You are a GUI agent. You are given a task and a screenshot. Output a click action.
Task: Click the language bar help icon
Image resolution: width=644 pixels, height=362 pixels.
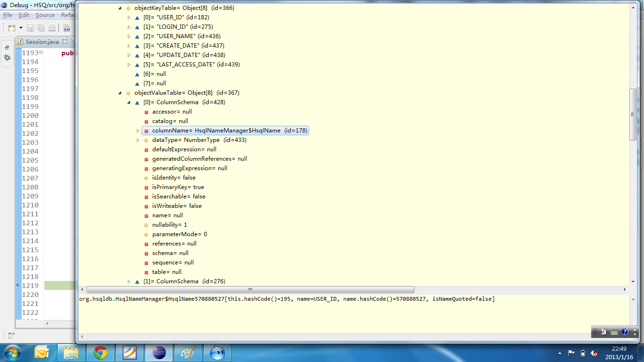pos(625,332)
